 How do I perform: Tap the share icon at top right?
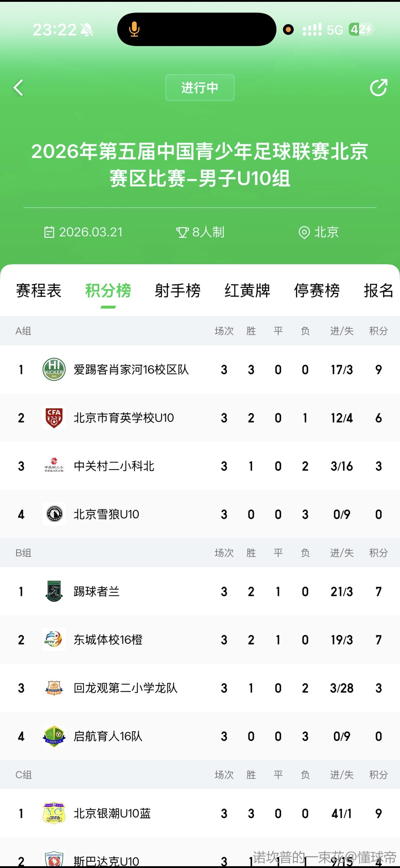click(378, 88)
